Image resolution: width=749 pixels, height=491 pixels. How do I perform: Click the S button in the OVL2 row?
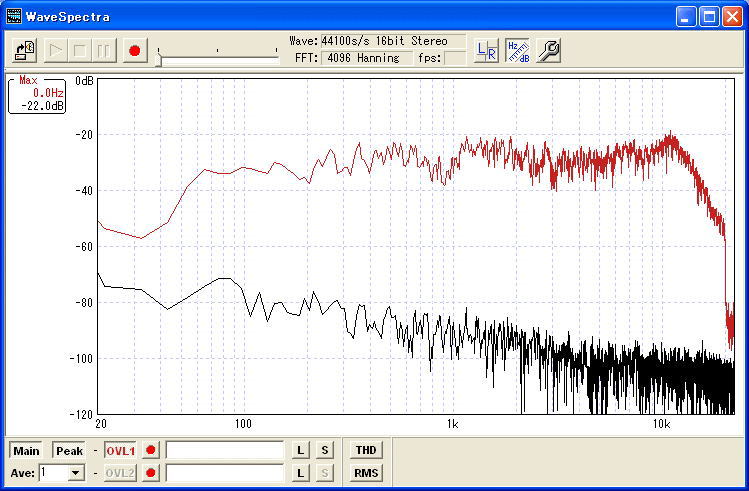click(325, 473)
